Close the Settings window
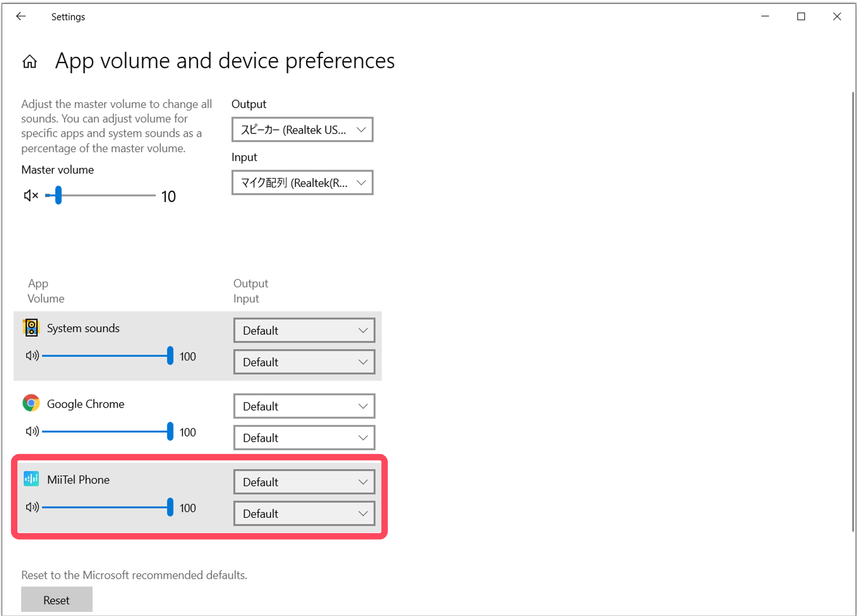The width and height of the screenshot is (857, 616). click(837, 16)
